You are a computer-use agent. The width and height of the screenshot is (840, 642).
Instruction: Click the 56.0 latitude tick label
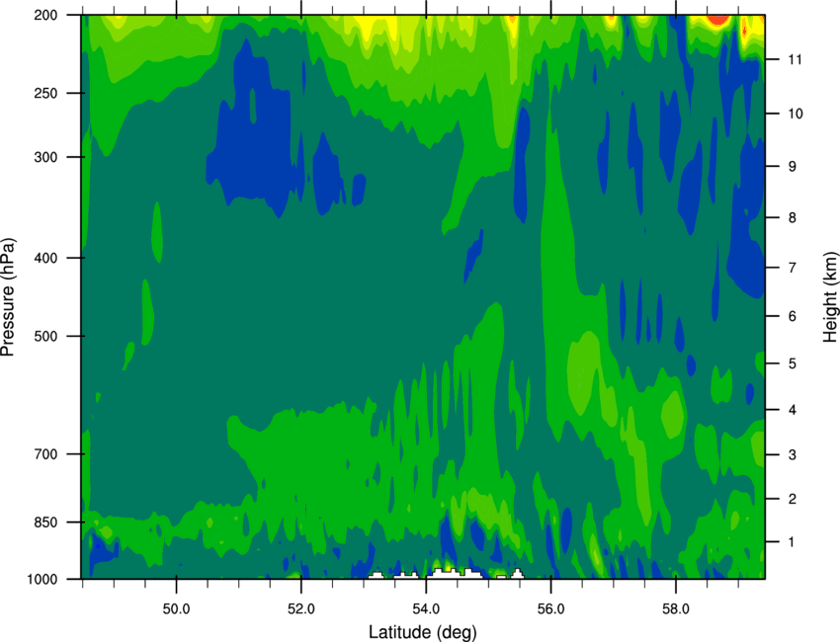550,609
